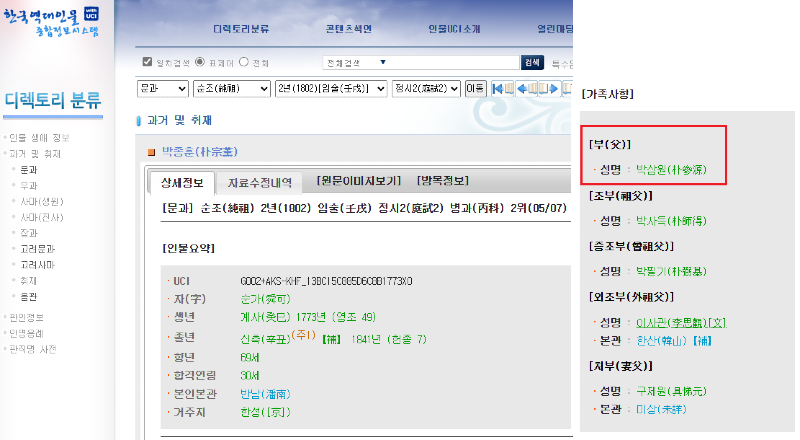800x440 pixels.
Task: Open the 문과 exam type dropdown
Action: (163, 88)
